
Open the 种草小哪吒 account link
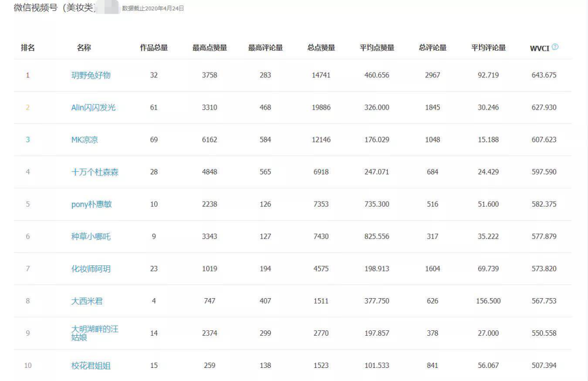pos(91,237)
